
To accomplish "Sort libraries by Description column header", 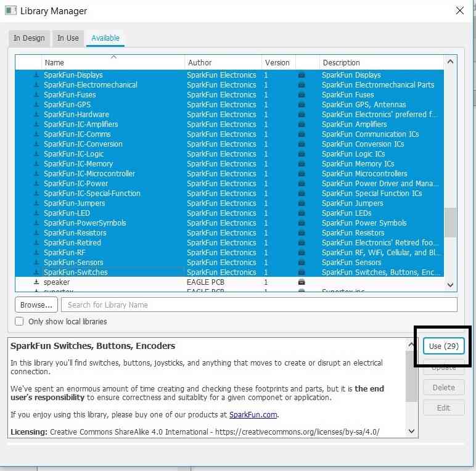I will pyautogui.click(x=381, y=62).
